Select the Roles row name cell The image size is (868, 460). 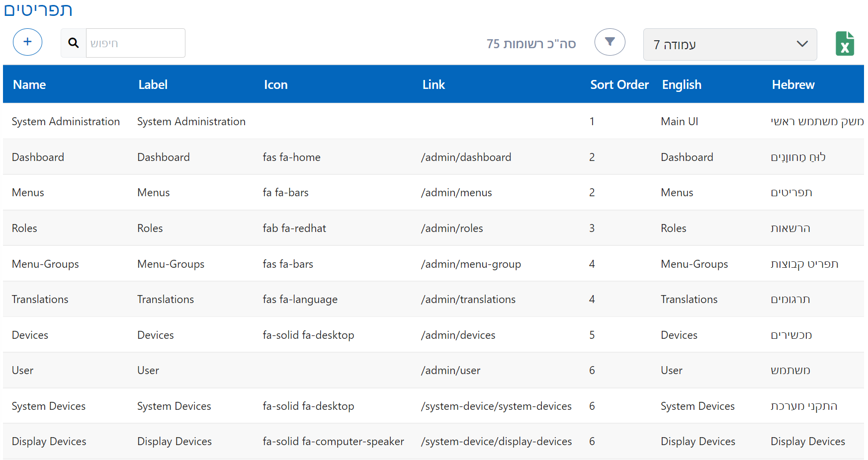pos(25,229)
